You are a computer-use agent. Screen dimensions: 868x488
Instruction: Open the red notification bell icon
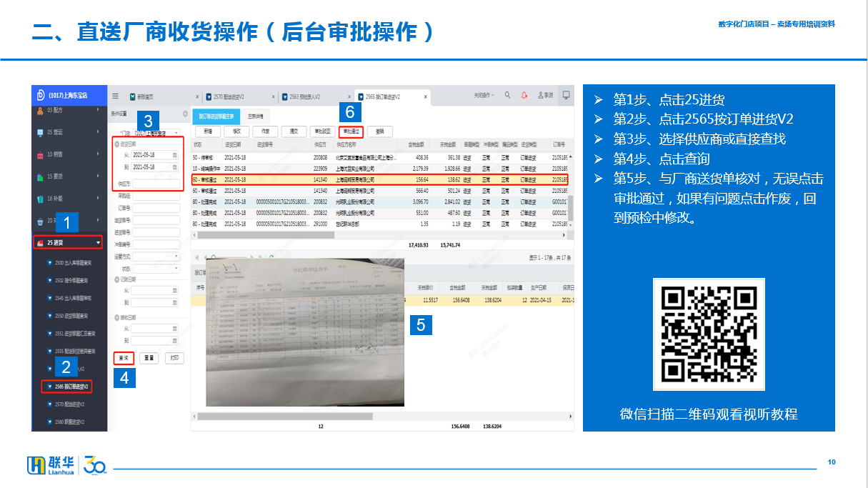point(524,95)
